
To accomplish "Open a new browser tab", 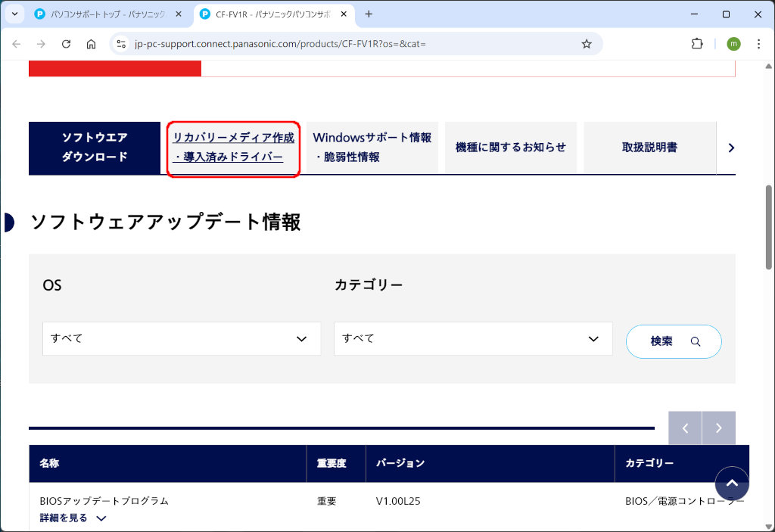I will [x=369, y=14].
